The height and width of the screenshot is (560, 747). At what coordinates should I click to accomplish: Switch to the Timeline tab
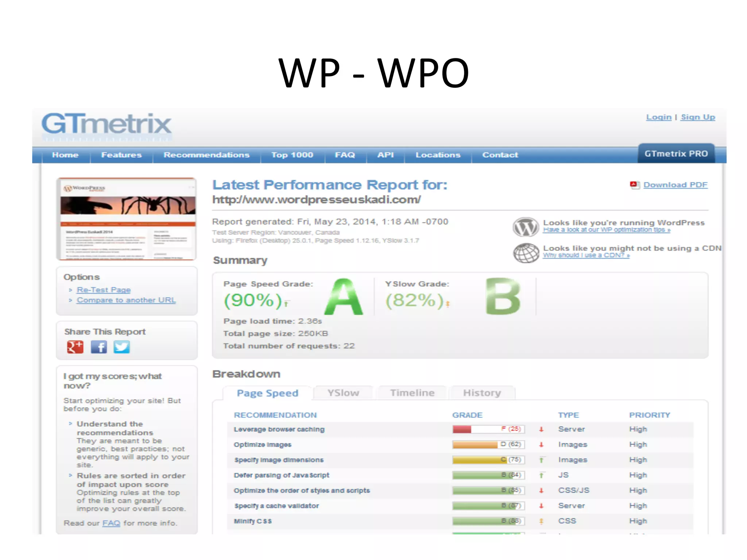(x=412, y=393)
